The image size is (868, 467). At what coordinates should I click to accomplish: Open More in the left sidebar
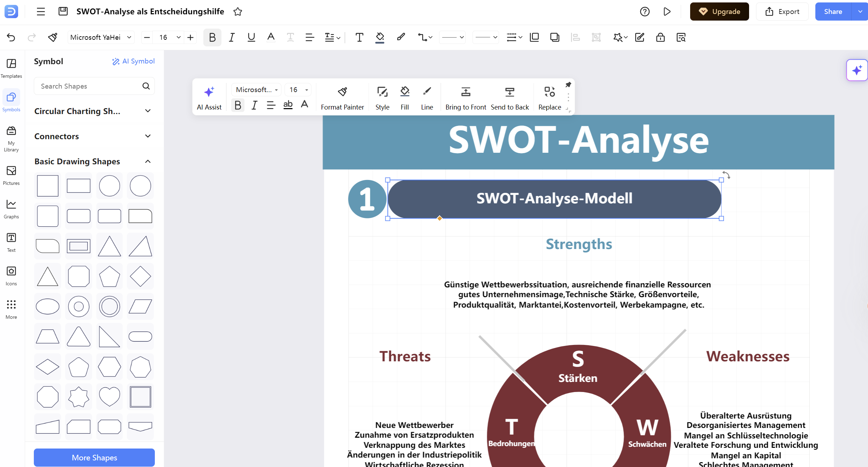tap(11, 309)
